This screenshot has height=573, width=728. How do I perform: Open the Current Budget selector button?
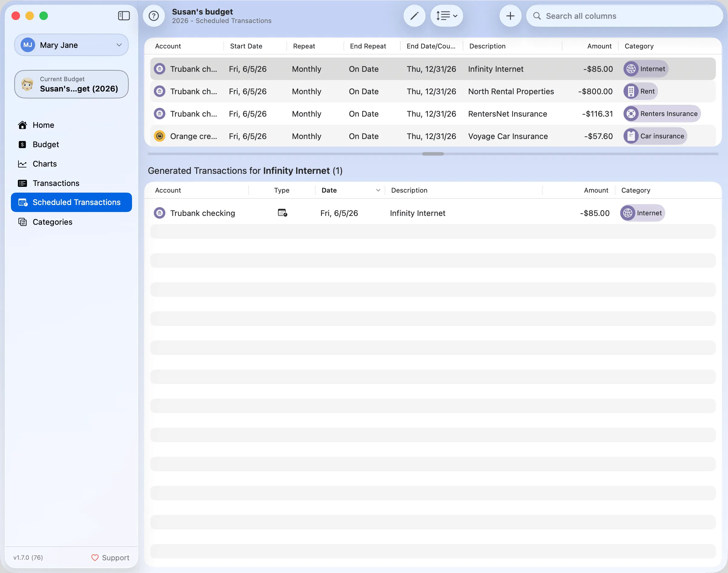tap(71, 84)
